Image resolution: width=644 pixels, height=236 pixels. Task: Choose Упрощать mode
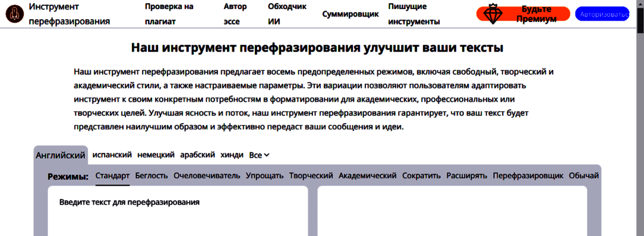(x=265, y=176)
